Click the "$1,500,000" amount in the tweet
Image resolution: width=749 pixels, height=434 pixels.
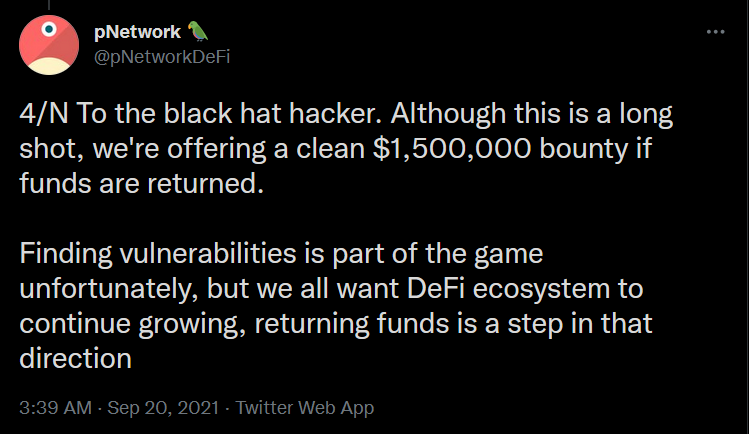pos(452,148)
